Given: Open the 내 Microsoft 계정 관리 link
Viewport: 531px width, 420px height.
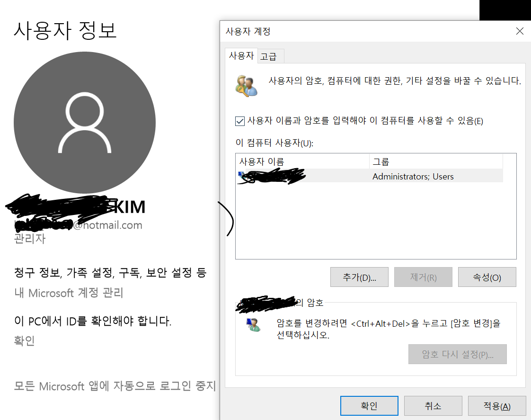Looking at the screenshot, I should (69, 293).
